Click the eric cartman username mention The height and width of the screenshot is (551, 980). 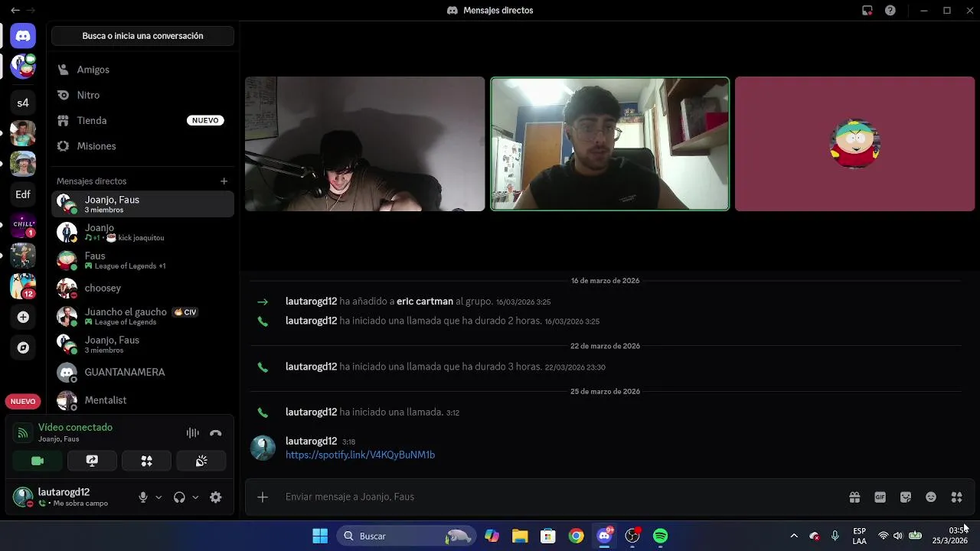425,302
